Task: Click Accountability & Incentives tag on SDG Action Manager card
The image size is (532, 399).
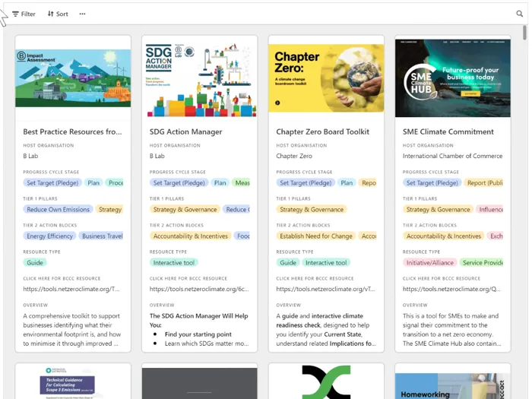Action: (x=190, y=236)
